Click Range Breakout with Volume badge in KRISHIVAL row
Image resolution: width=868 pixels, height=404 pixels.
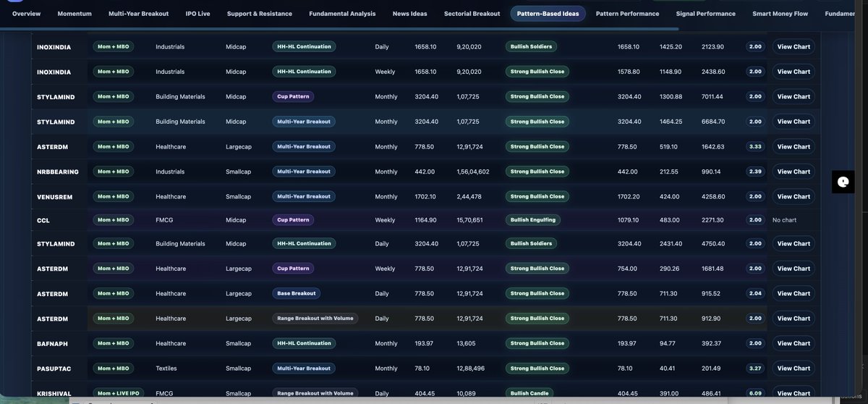(x=315, y=393)
